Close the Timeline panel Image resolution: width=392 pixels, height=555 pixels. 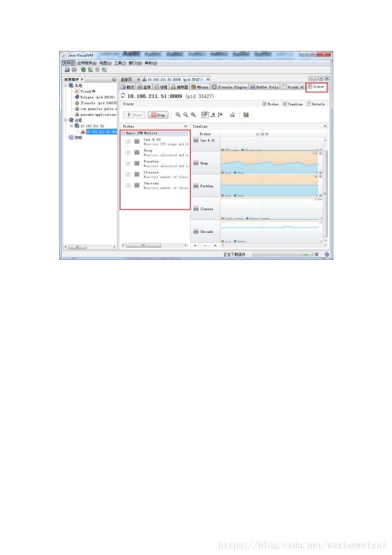[x=325, y=126]
